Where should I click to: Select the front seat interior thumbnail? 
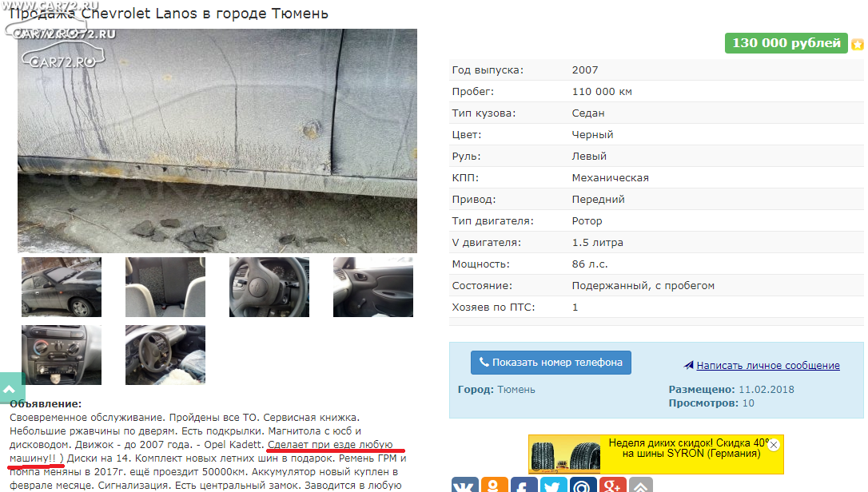click(x=165, y=355)
